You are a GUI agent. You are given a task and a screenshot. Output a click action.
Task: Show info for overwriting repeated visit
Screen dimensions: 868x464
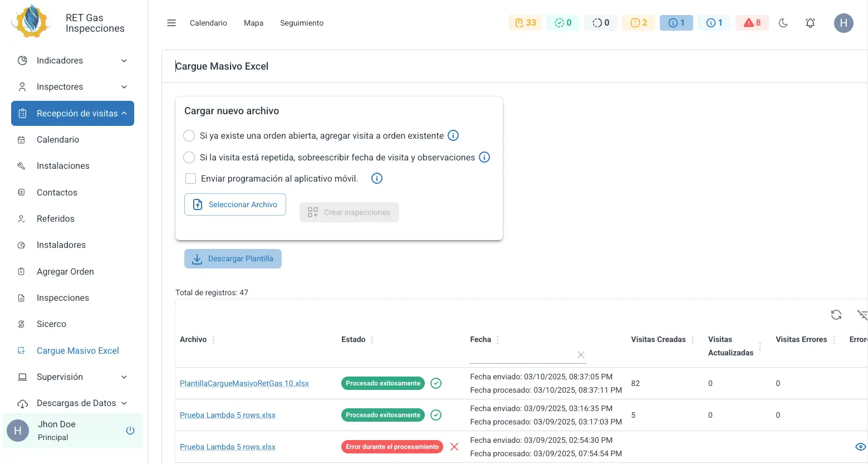tap(484, 157)
